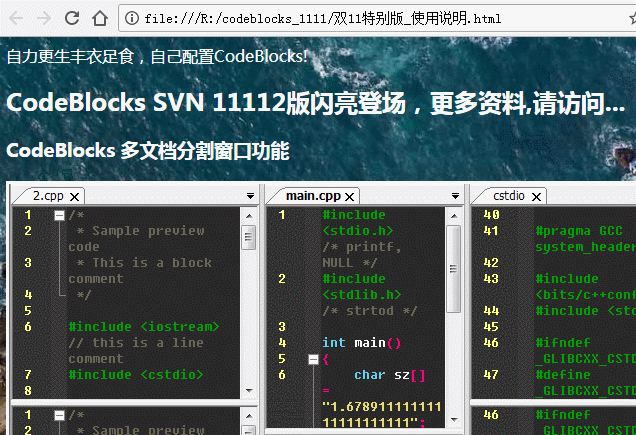This screenshot has height=435, width=636.
Task: Click the 'int main()' line in main.cpp
Action: (x=361, y=343)
